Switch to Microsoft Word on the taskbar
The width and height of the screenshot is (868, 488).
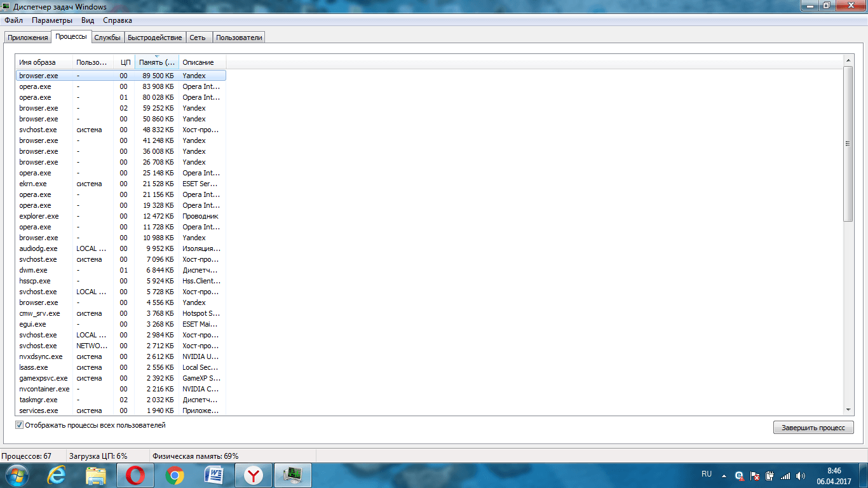click(214, 475)
